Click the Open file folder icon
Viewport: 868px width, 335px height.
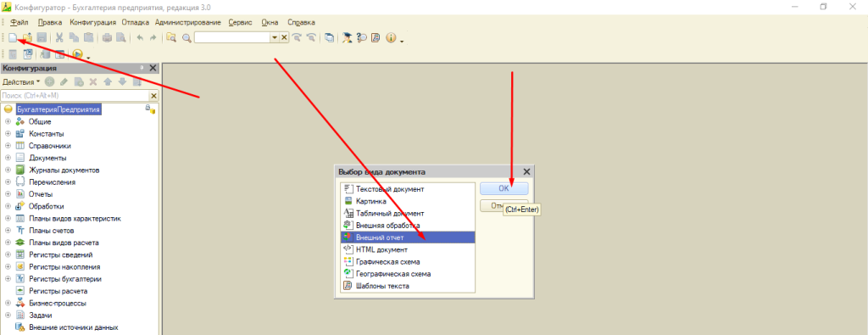(x=27, y=37)
